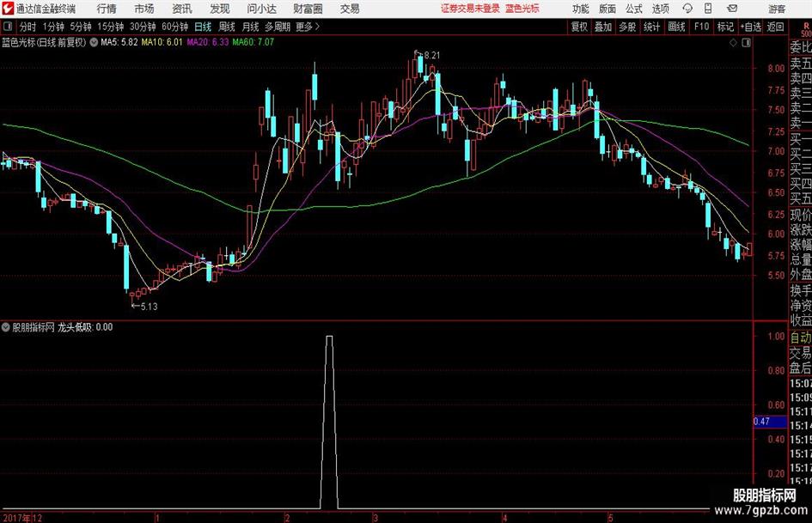Click the 5.13 low price marker

pyautogui.click(x=149, y=307)
